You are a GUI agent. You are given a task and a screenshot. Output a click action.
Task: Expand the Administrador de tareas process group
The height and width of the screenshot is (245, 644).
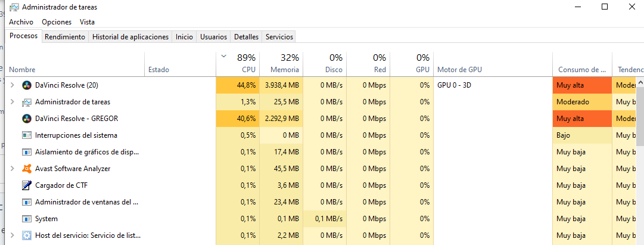click(x=12, y=102)
